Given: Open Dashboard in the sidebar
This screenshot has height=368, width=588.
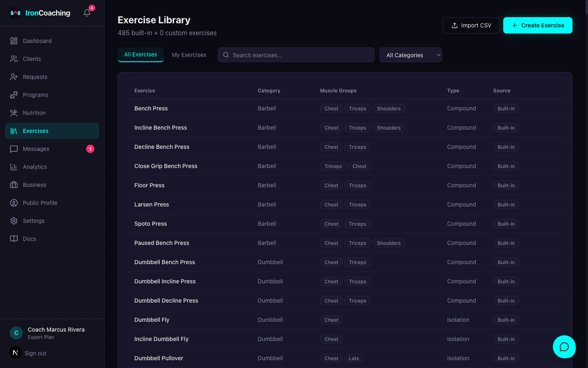Looking at the screenshot, I should coord(52,41).
